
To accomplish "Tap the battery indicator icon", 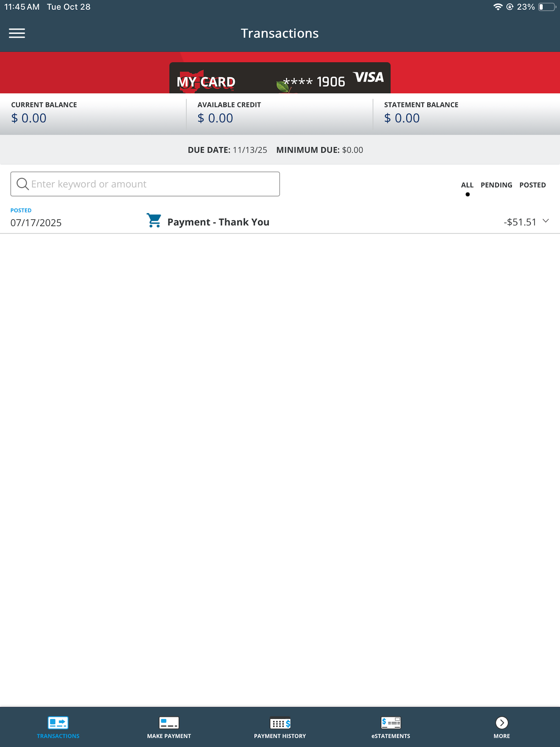I will point(547,7).
